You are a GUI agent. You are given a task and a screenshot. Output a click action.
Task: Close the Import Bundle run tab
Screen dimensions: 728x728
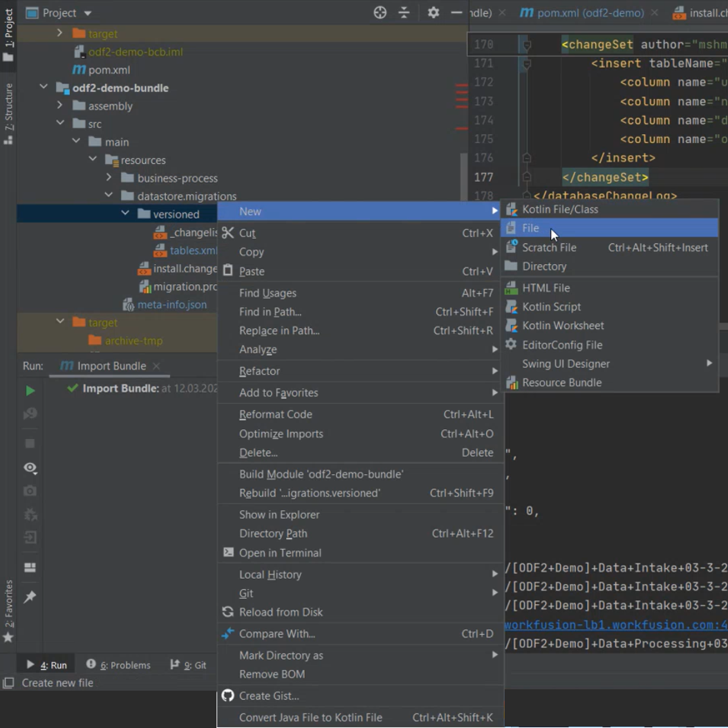pos(156,366)
